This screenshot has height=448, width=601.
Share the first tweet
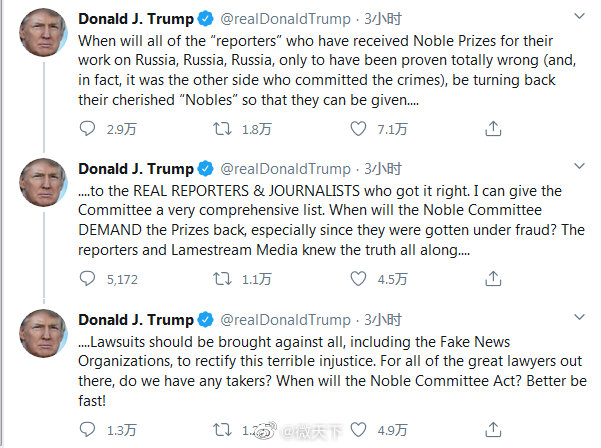(492, 129)
